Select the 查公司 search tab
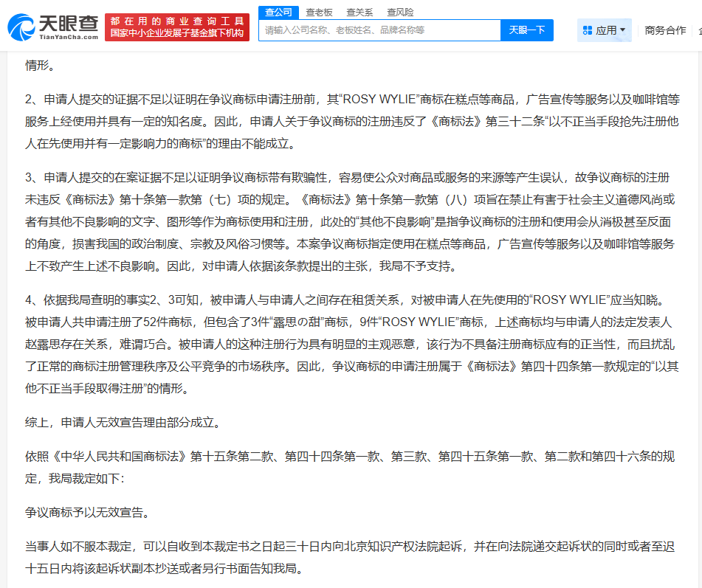702x588 pixels. click(278, 13)
